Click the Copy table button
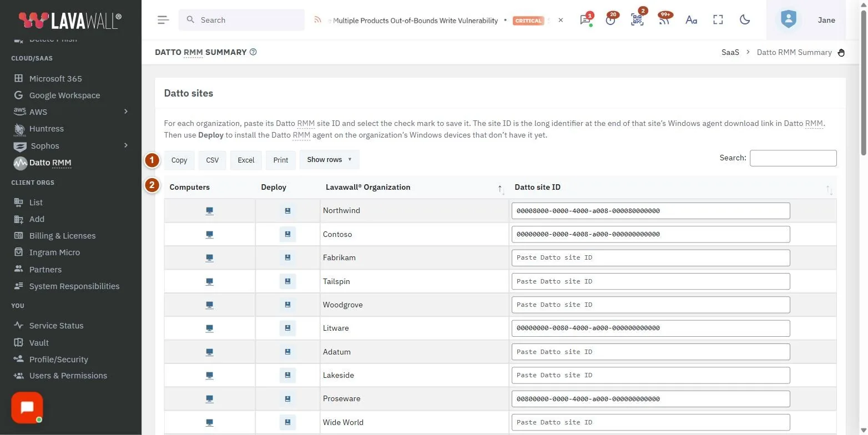The height and width of the screenshot is (435, 868). coord(179,160)
